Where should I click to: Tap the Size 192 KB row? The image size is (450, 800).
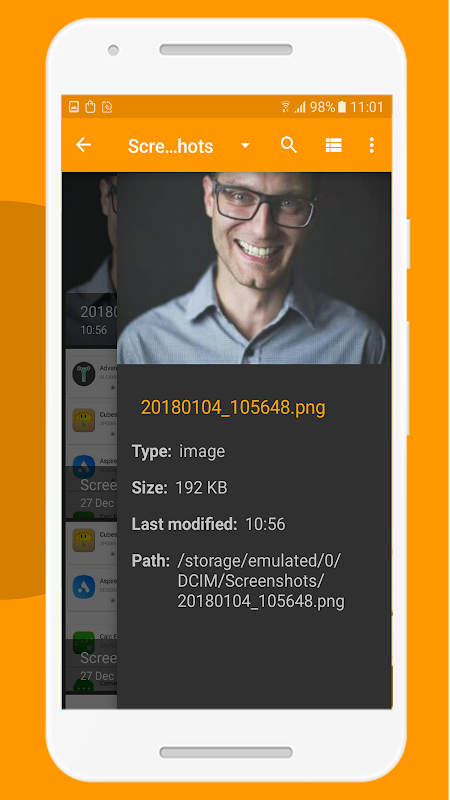coord(179,488)
